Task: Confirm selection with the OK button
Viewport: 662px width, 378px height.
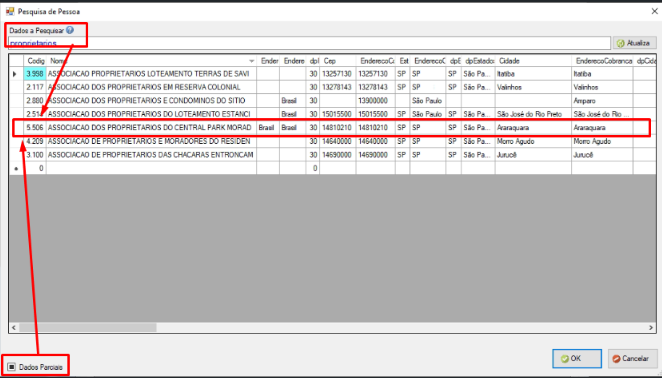Action: pos(577,359)
